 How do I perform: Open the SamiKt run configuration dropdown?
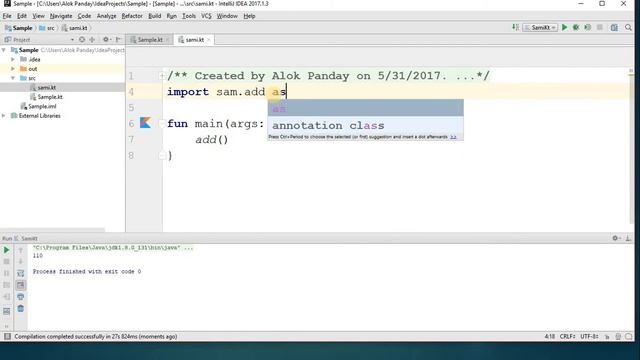[x=540, y=27]
